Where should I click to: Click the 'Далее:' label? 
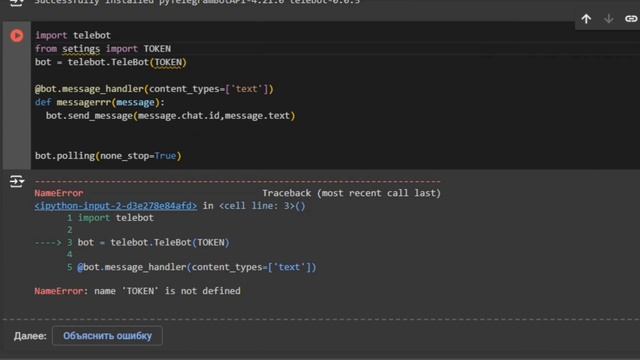point(30,336)
